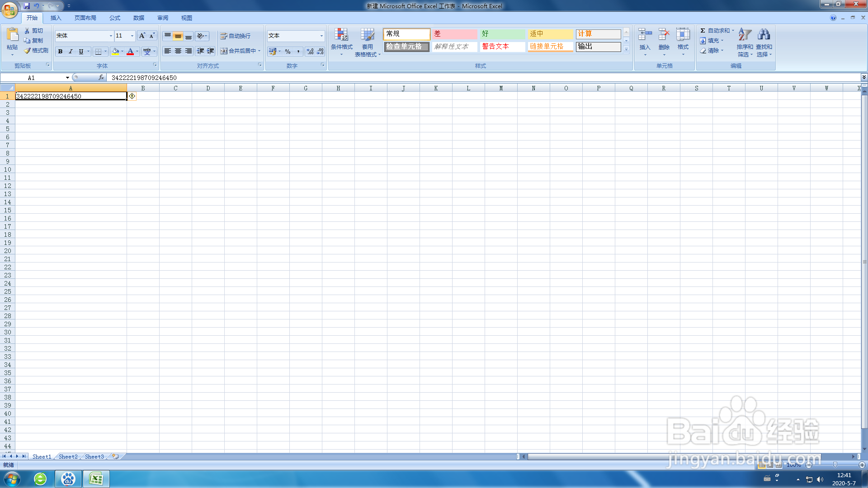Expand the font name dropdown showing 宋体
Image resolution: width=868 pixels, height=488 pixels.
[x=111, y=36]
